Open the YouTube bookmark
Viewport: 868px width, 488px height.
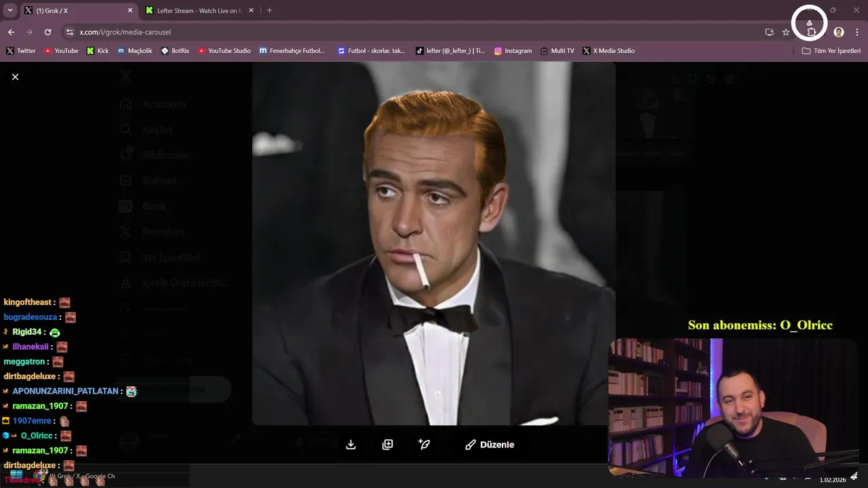tap(61, 51)
